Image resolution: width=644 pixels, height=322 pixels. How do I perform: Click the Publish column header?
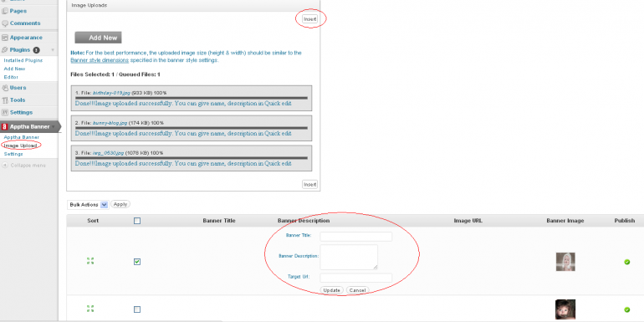pyautogui.click(x=625, y=221)
